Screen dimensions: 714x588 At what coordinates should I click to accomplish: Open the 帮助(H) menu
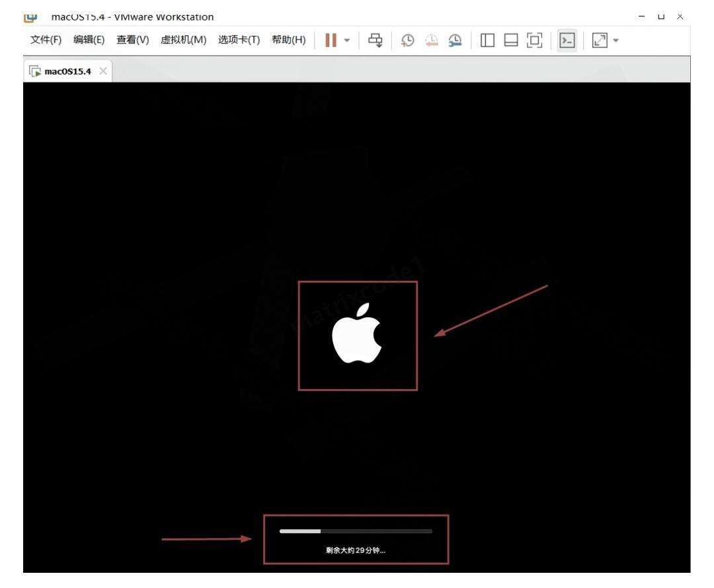point(288,40)
